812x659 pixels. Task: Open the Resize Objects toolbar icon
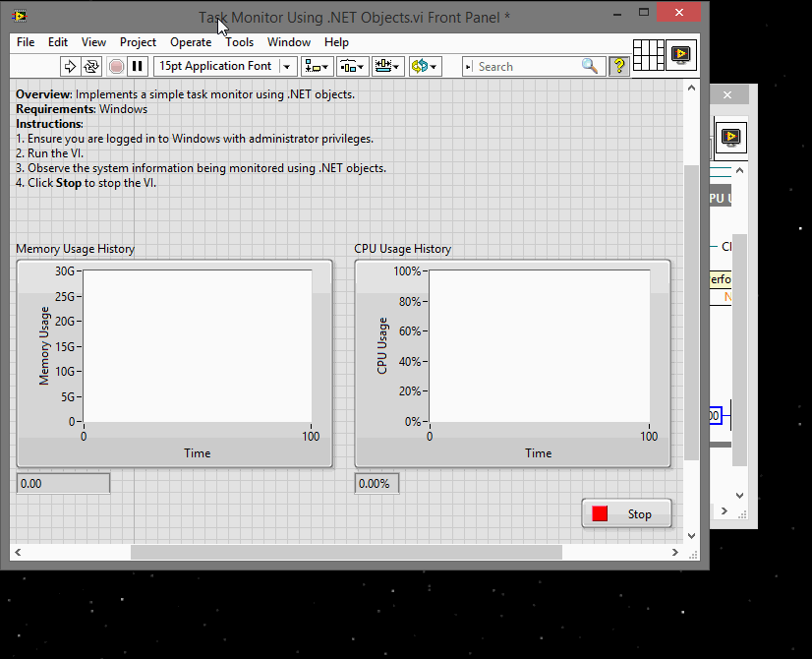[x=387, y=66]
